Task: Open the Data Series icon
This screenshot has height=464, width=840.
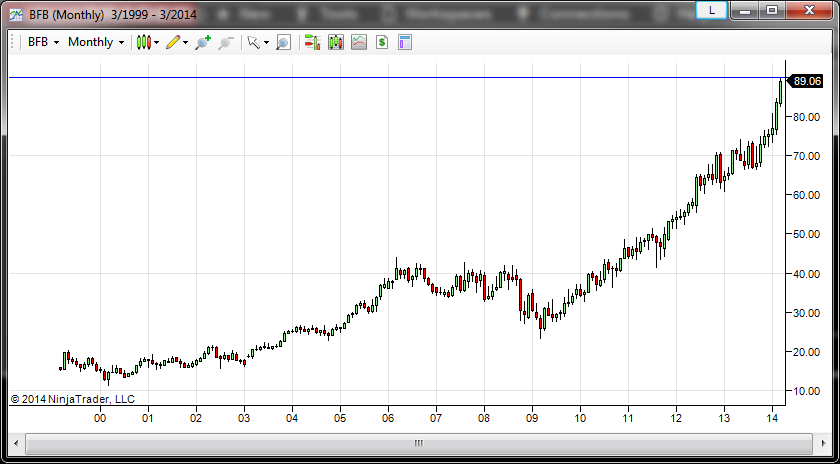Action: pyautogui.click(x=336, y=42)
